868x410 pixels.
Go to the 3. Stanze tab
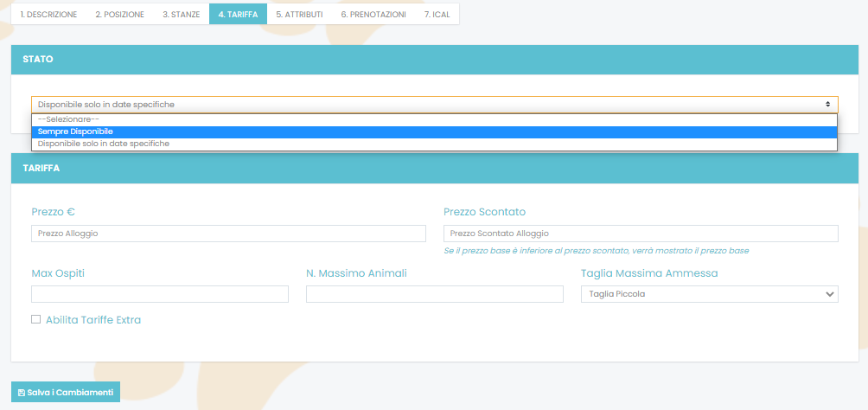coord(181,15)
